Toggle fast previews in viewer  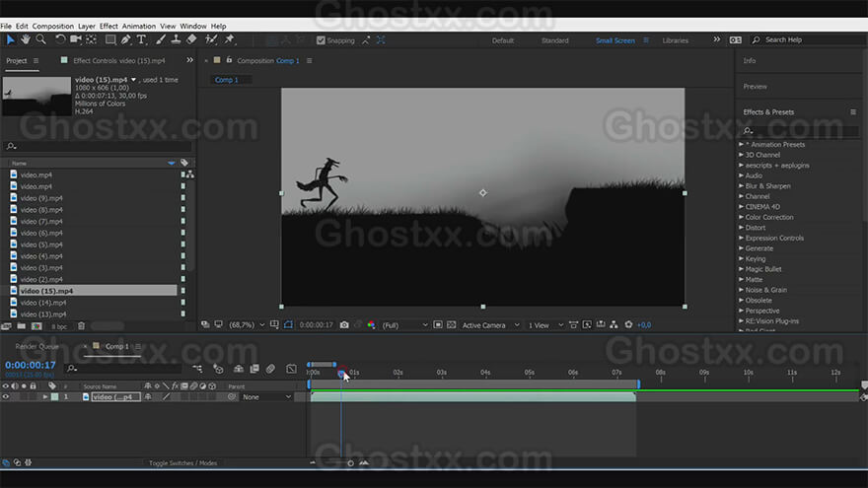pyautogui.click(x=587, y=324)
